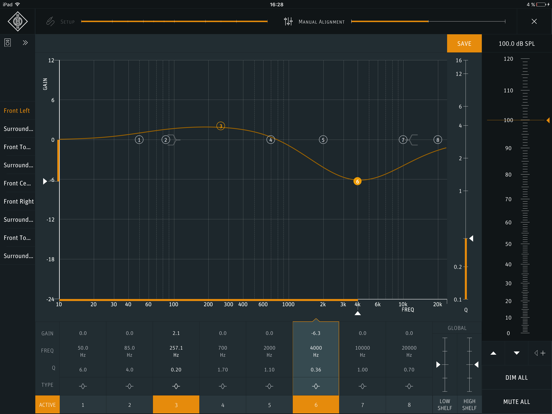Screen dimensions: 552x414
Task: Tap the 16:28 status bar clock
Action: pyautogui.click(x=276, y=4)
